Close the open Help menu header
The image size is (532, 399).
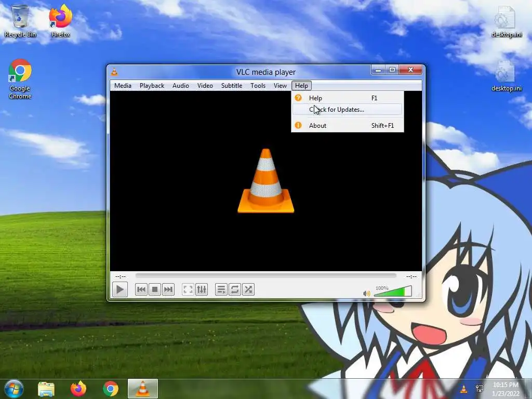301,86
